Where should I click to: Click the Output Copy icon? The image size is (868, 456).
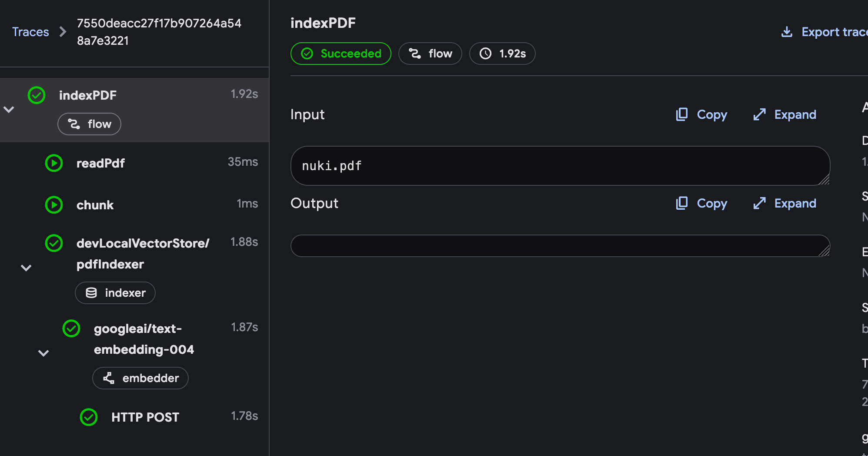(x=682, y=203)
